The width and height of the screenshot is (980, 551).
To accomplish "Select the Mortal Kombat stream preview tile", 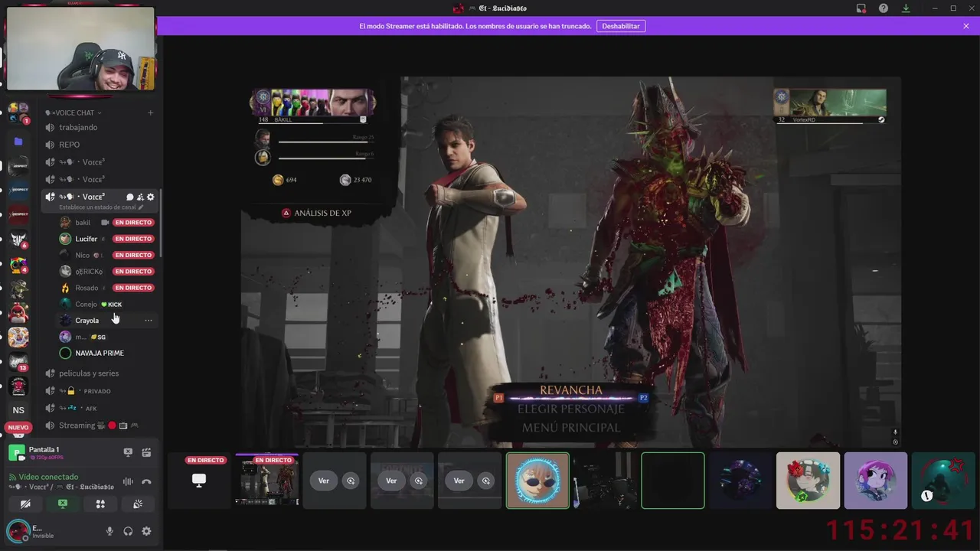I will (x=267, y=481).
